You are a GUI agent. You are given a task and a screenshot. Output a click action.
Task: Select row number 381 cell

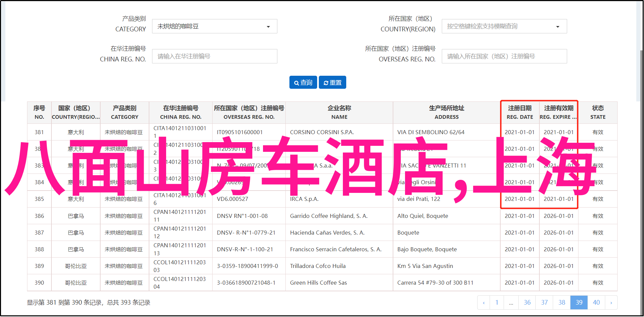click(x=39, y=132)
